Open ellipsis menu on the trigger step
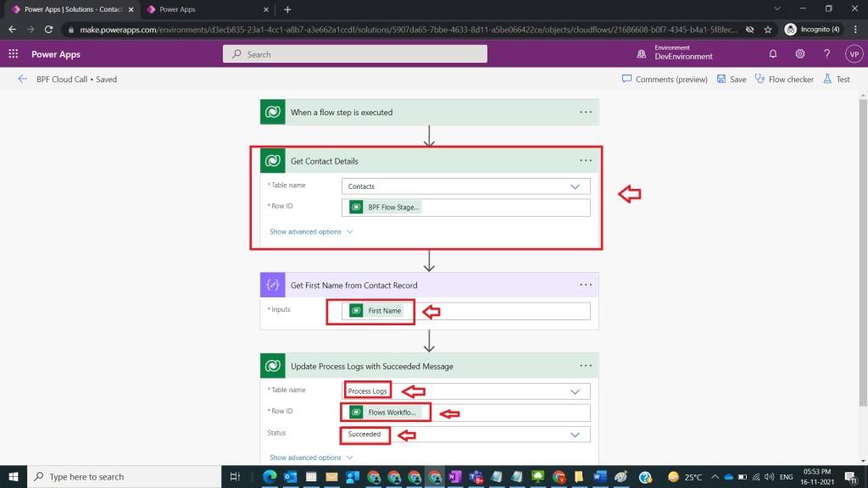The image size is (868, 488). coord(586,112)
